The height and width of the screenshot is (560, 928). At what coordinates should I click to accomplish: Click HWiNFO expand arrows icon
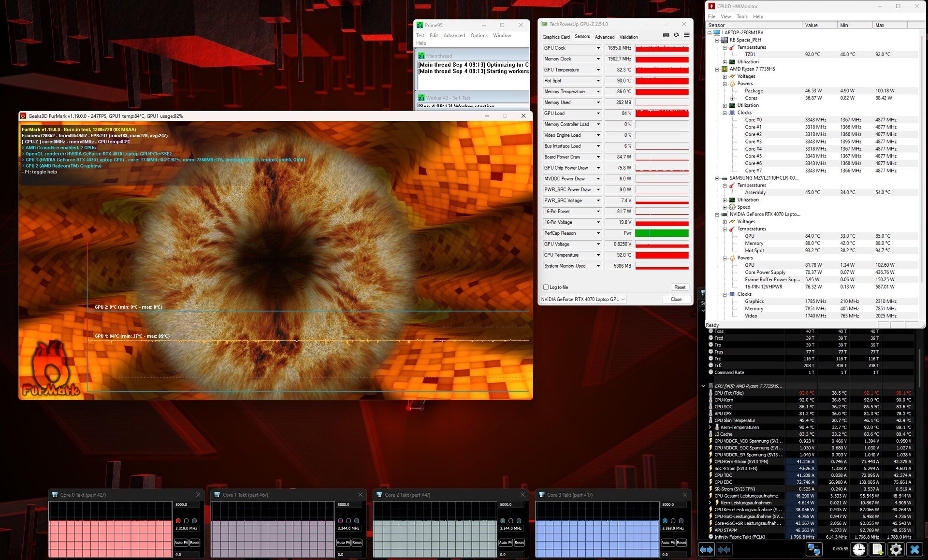[706, 549]
